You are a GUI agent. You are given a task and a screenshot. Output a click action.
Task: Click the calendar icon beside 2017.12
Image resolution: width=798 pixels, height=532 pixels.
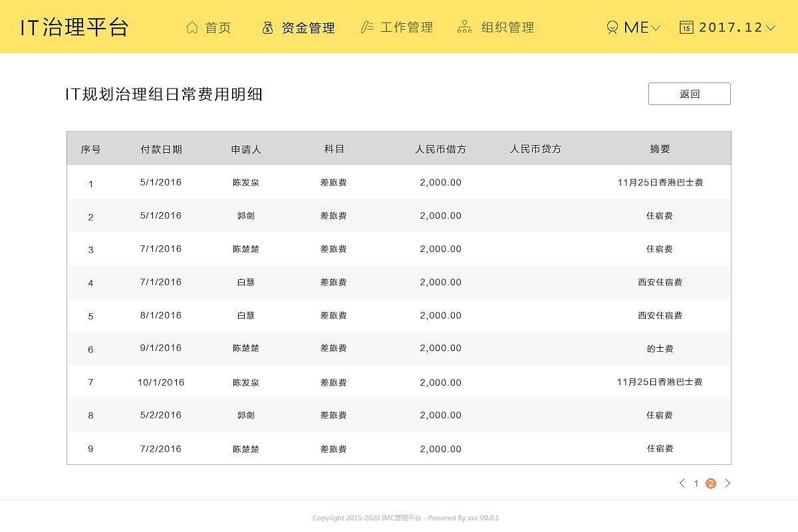[x=686, y=27]
